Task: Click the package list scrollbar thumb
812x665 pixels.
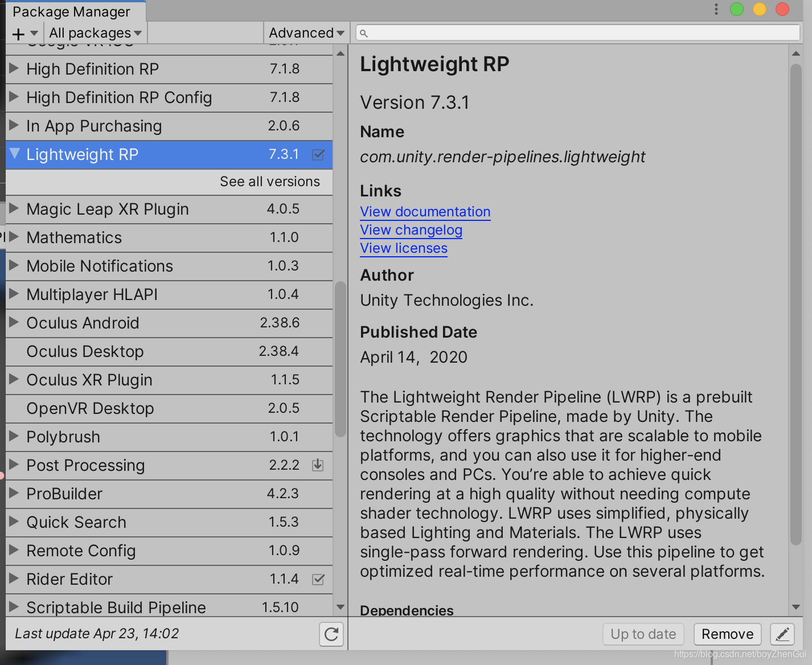Action: (341, 359)
